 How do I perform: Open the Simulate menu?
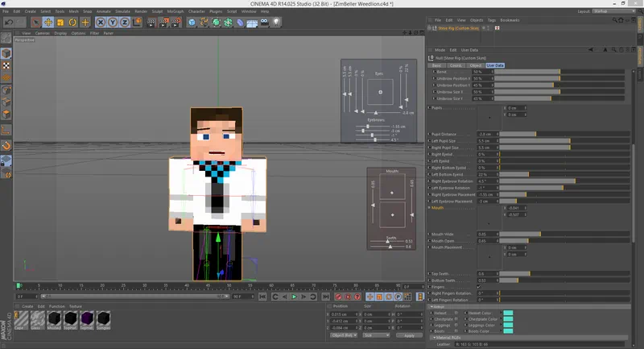pyautogui.click(x=122, y=11)
